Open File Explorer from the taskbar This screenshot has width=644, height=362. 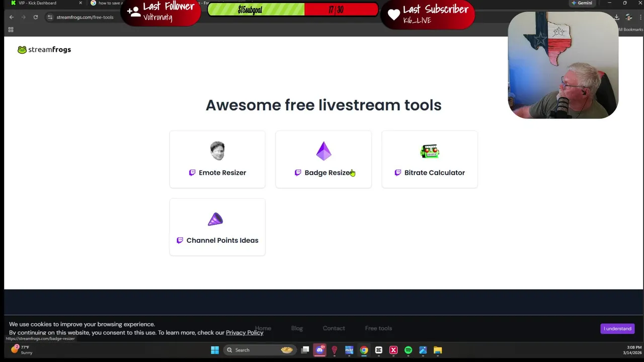point(438,350)
